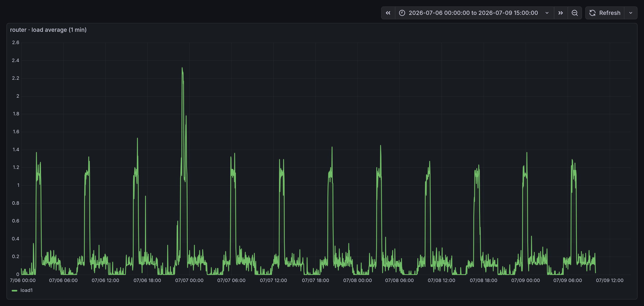Click the 07/06 12:00 axis label

[x=105, y=280]
